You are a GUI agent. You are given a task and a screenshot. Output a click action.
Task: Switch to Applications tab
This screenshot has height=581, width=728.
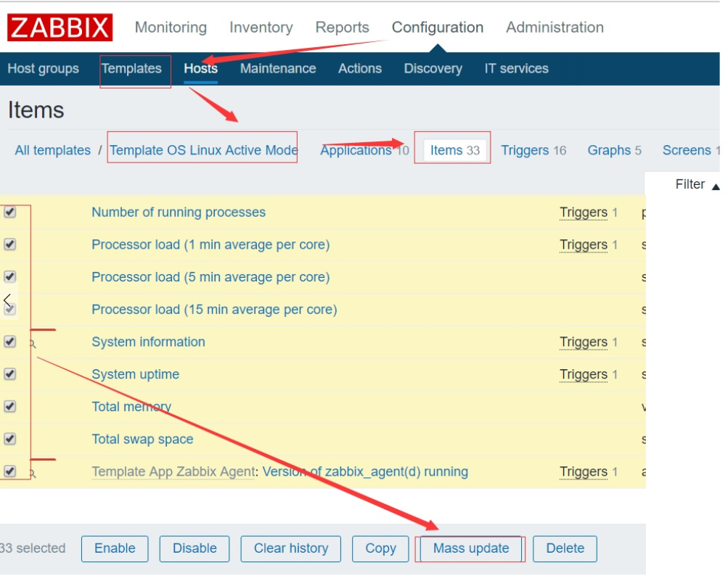point(356,150)
